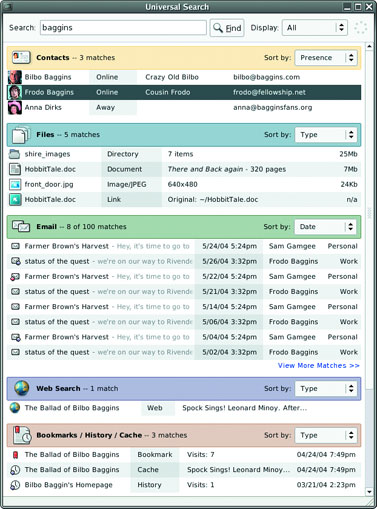This screenshot has width=377, height=509.
Task: Click the history clock icon beside Bilbo Baggin's Homepage
Action: coord(15,485)
